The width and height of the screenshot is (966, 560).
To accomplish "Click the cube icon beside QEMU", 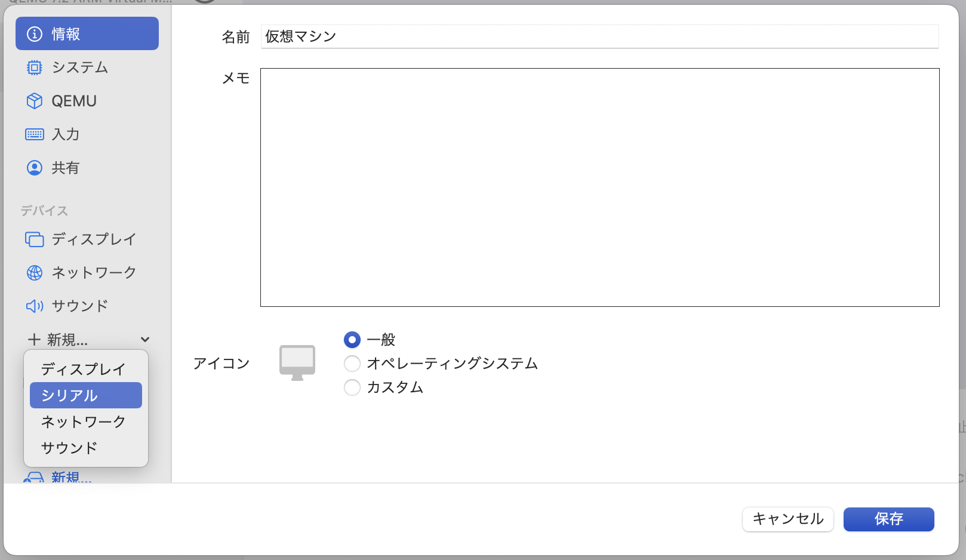I will click(x=35, y=101).
